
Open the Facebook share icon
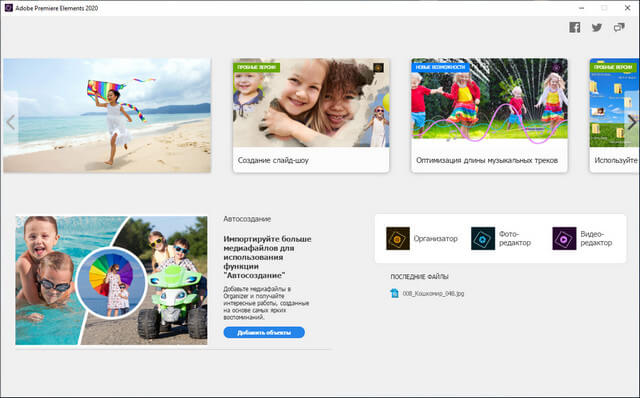tap(575, 27)
